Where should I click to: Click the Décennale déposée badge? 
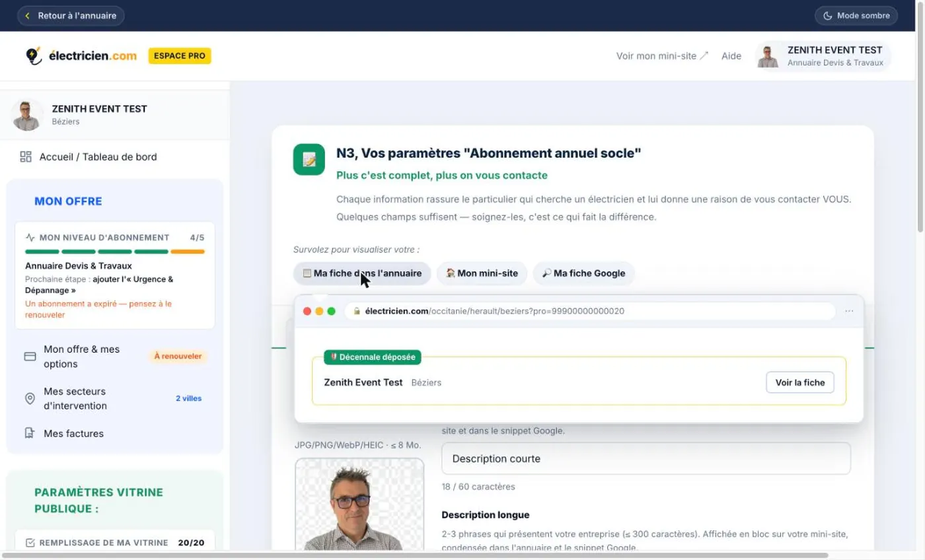tap(373, 357)
